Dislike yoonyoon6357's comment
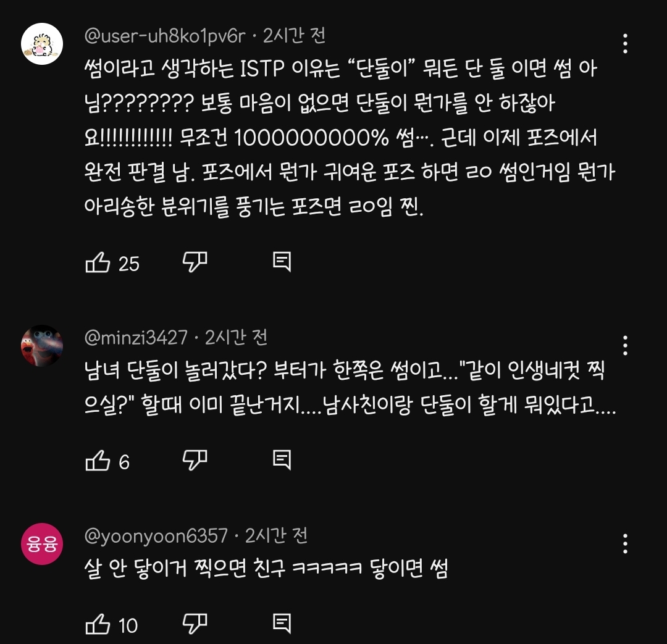This screenshot has height=644, width=667. (x=195, y=624)
